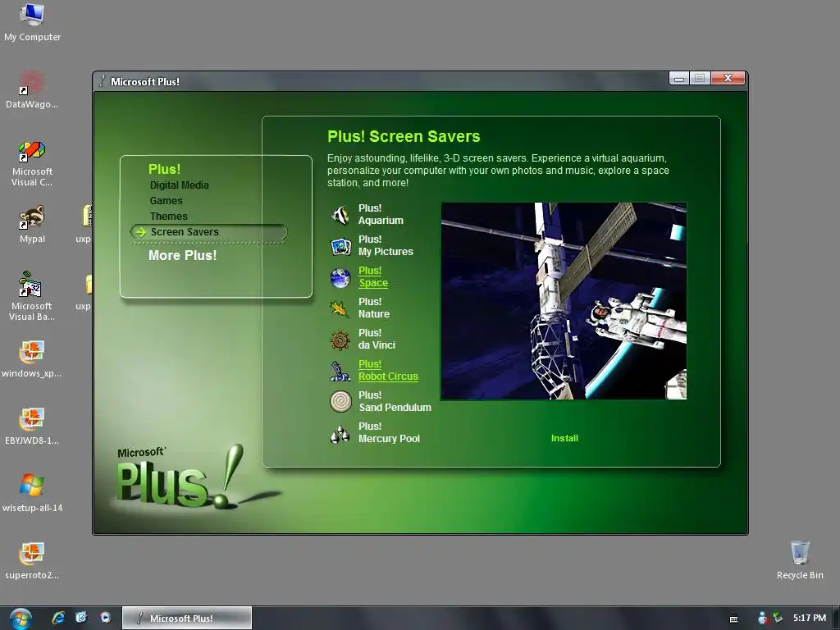Click the Plus! Mercury Pool droplets icon
Image resolution: width=840 pixels, height=630 pixels.
tap(340, 433)
